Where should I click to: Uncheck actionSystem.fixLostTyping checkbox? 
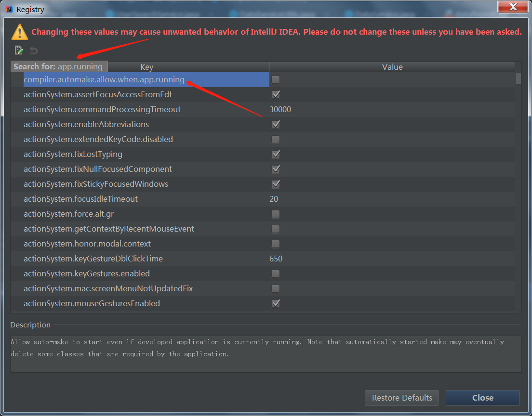tap(276, 154)
